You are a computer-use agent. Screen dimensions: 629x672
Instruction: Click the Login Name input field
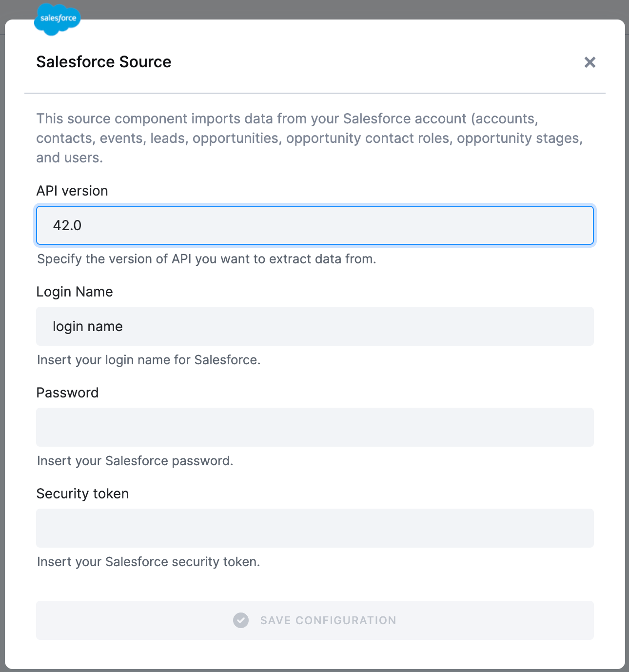coord(314,326)
